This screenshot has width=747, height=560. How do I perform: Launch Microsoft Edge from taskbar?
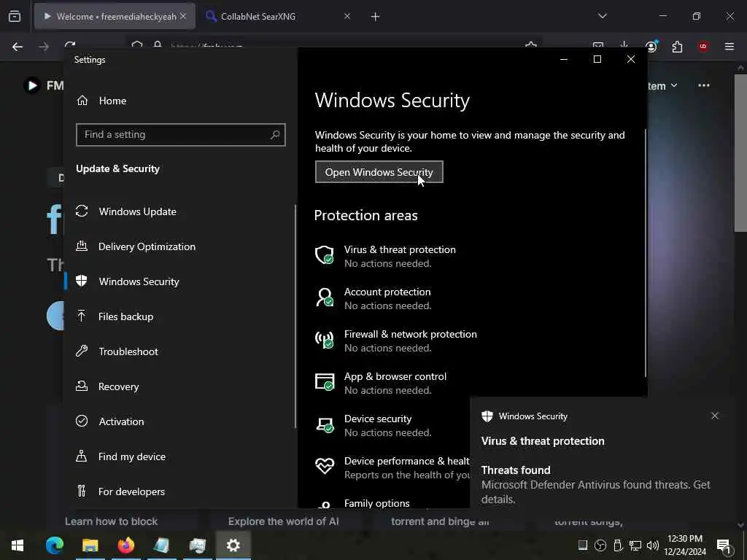point(54,545)
